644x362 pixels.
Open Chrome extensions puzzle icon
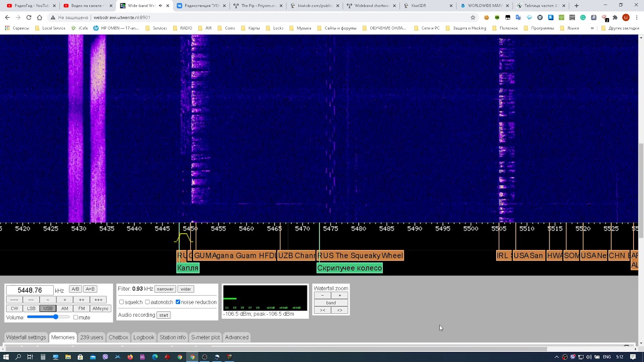pyautogui.click(x=615, y=17)
